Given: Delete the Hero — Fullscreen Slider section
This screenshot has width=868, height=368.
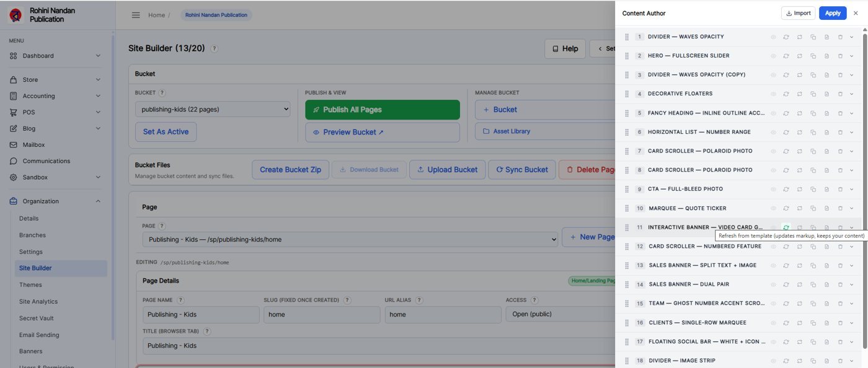Looking at the screenshot, I should tap(840, 56).
